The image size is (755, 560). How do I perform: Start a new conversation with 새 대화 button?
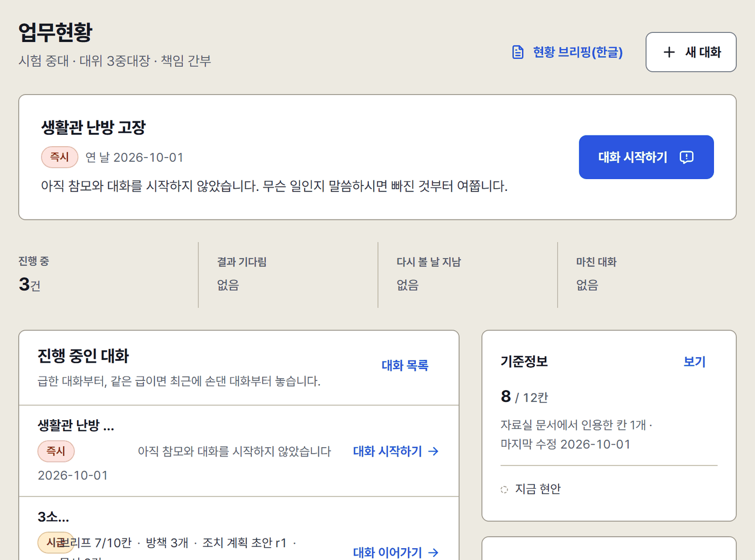click(691, 52)
